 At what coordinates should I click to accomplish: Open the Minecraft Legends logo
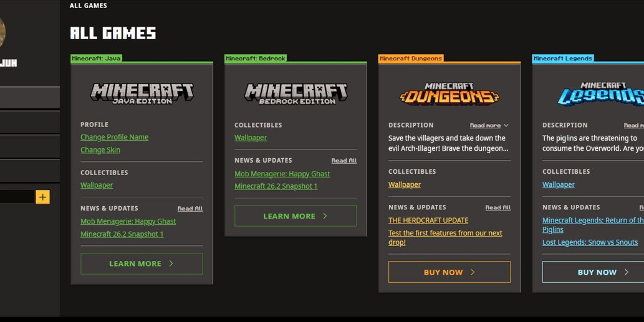pyautogui.click(x=600, y=93)
